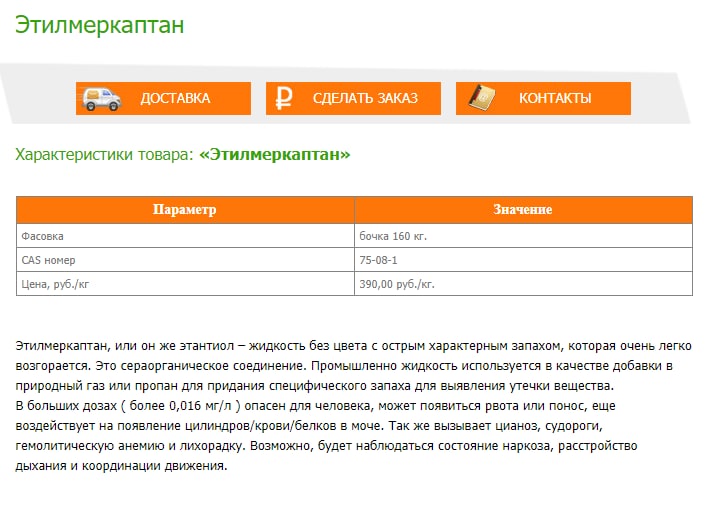This screenshot has height=509, width=720.
Task: Click the paragraph starting Этилмеркаптан, или он же
Action: pyautogui.click(x=354, y=366)
